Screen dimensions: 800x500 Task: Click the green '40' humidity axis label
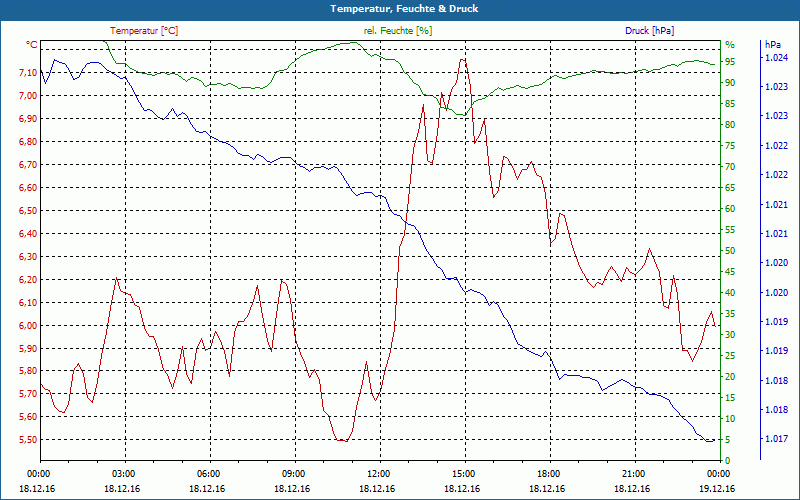(x=730, y=293)
